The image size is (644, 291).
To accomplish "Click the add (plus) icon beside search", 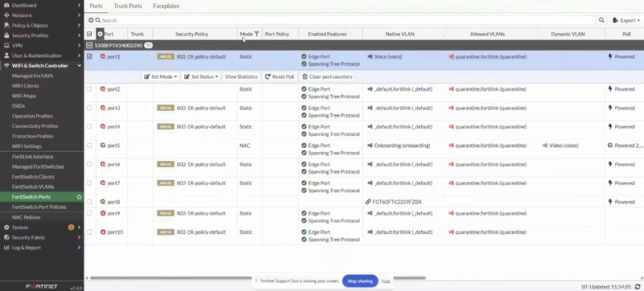I will click(91, 20).
